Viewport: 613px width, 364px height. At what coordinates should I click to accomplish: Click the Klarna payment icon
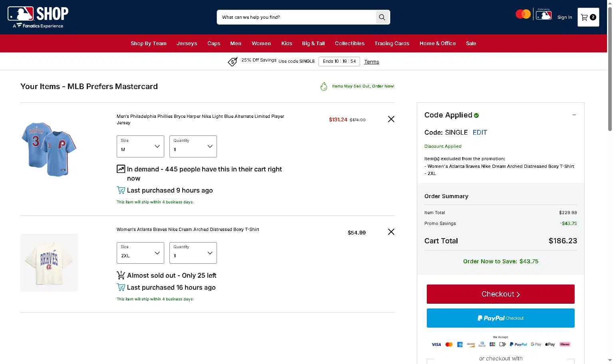565,344
